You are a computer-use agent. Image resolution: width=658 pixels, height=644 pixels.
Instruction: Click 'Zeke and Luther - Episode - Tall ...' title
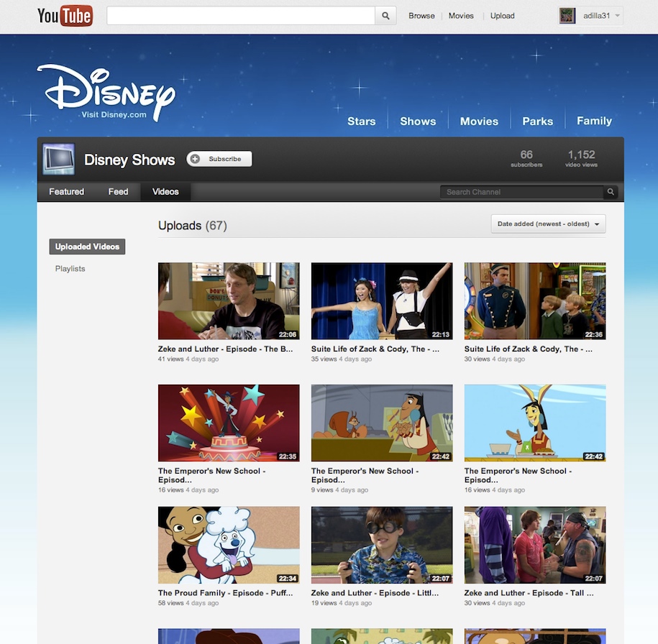pyautogui.click(x=529, y=593)
